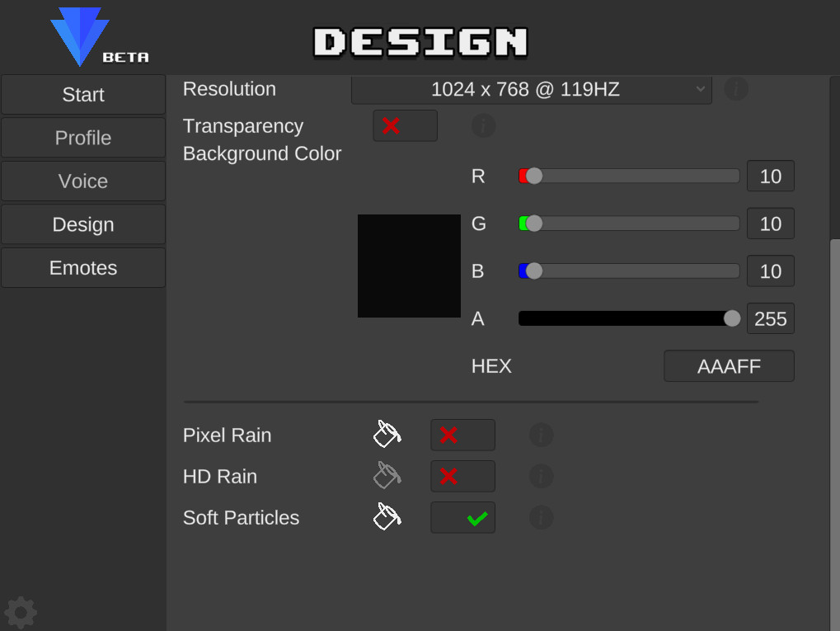Click the black background color preview
The image size is (840, 631).
408,266
